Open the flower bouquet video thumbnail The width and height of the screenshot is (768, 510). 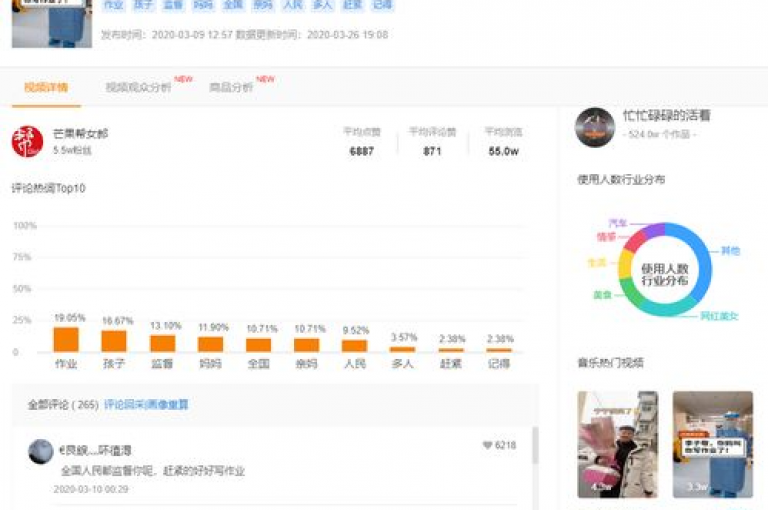(618, 444)
